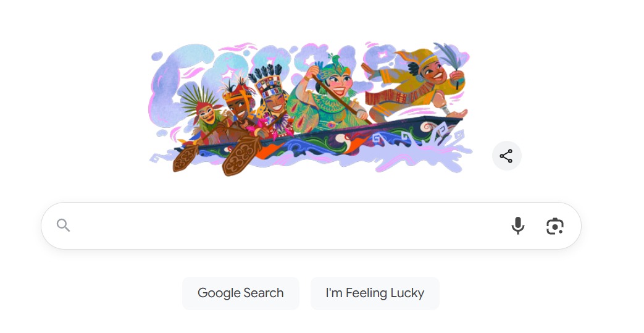The height and width of the screenshot is (333, 644).
Task: Click the I'm Feeling Lucky button
Action: [375, 293]
